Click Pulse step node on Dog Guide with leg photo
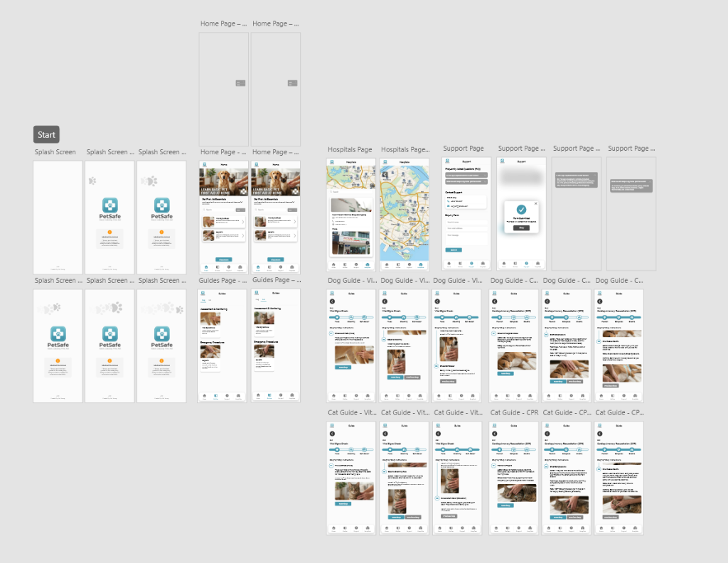Viewport: 728px width, 563px height. [x=337, y=317]
